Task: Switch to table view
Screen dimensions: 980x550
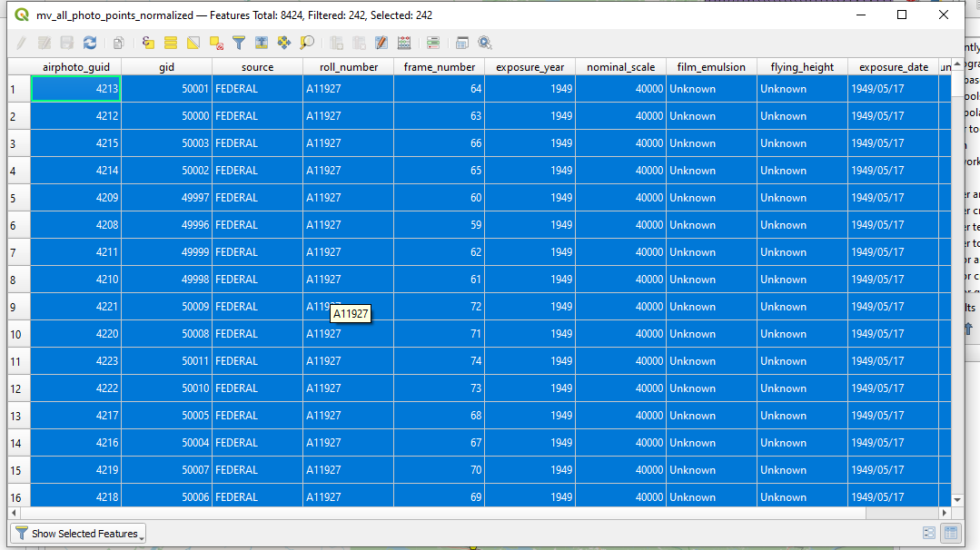Action: [x=951, y=534]
